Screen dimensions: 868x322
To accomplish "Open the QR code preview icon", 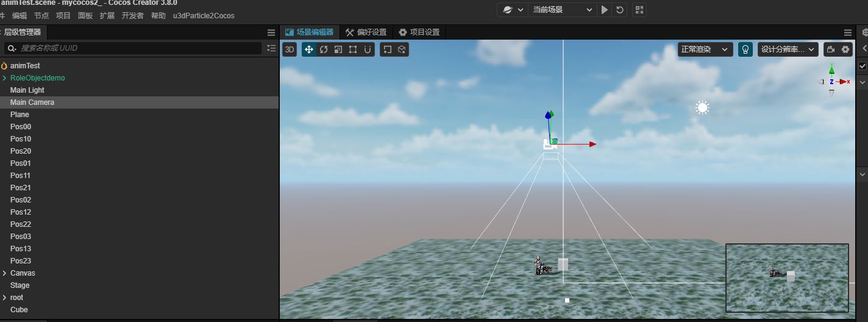I will [x=639, y=10].
